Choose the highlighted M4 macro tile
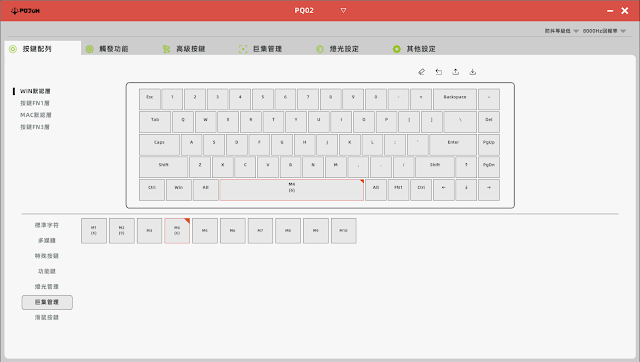Viewport: 640px width, 362px height. pyautogui.click(x=177, y=231)
